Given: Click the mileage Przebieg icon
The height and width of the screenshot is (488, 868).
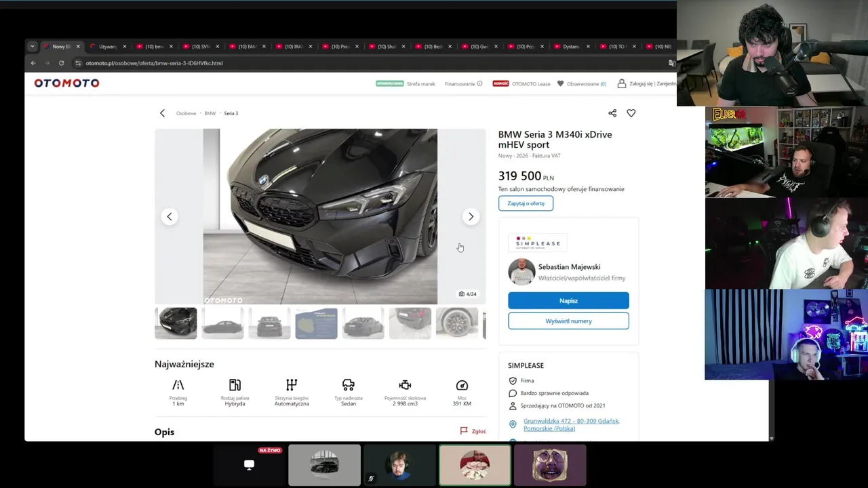Looking at the screenshot, I should click(178, 385).
